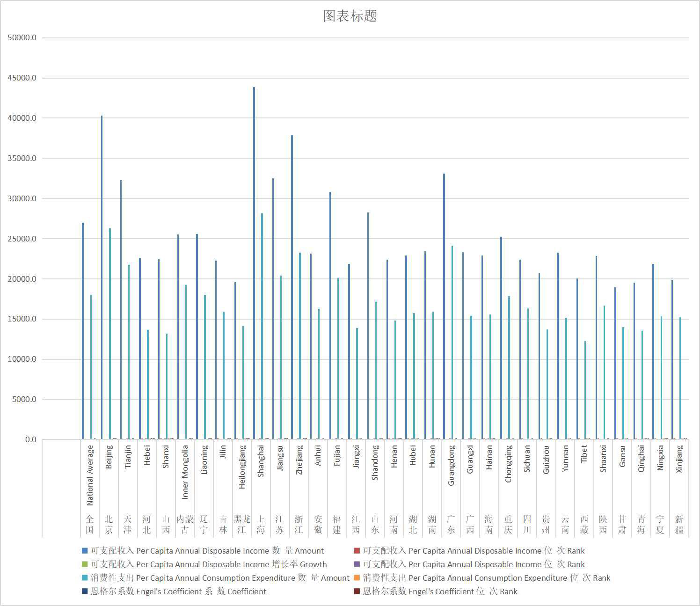
Task: Select Shanghai's blue disposable income bar
Action: click(x=254, y=263)
